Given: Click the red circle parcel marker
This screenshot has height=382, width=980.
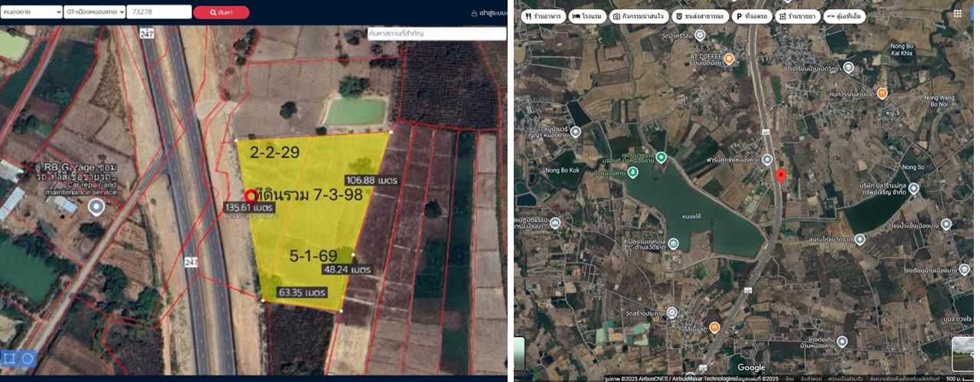Looking at the screenshot, I should coord(250,195).
